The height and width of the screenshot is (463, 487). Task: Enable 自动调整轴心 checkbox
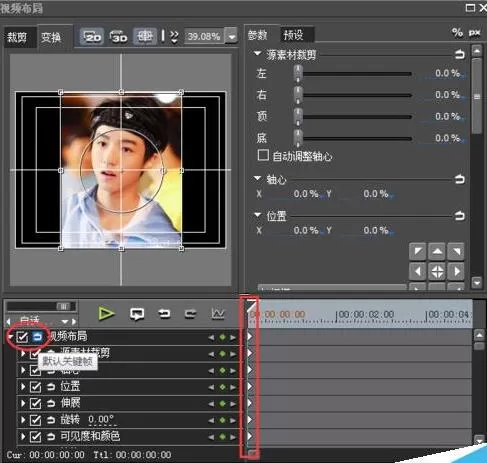(263, 155)
